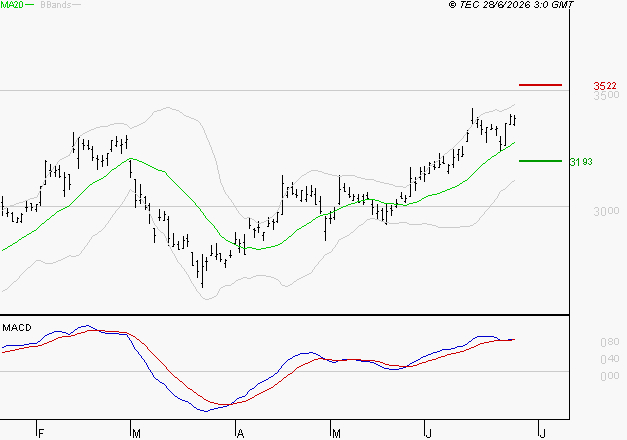Viewport: 627px width, 440px height.
Task: Click the 3193 price label
Action: click(x=581, y=162)
